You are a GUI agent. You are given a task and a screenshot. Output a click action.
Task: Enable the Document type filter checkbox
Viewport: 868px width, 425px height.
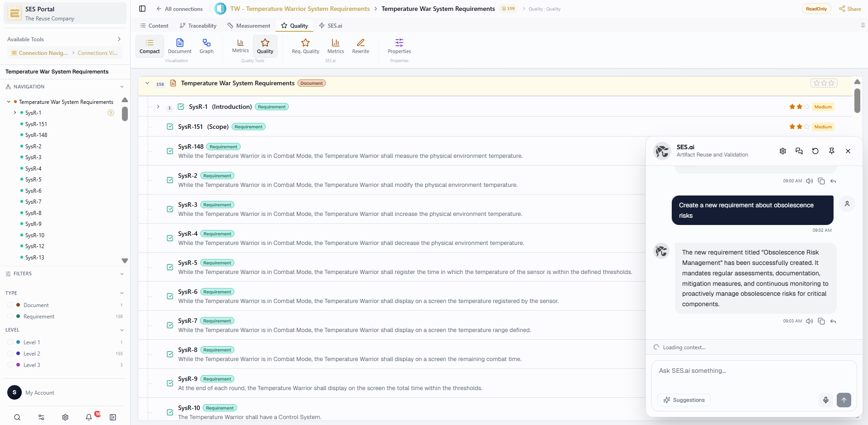(10, 305)
